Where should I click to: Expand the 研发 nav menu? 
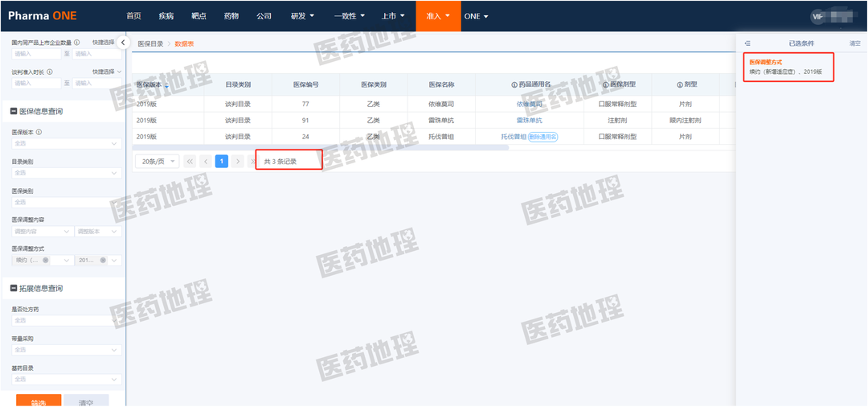(x=303, y=16)
